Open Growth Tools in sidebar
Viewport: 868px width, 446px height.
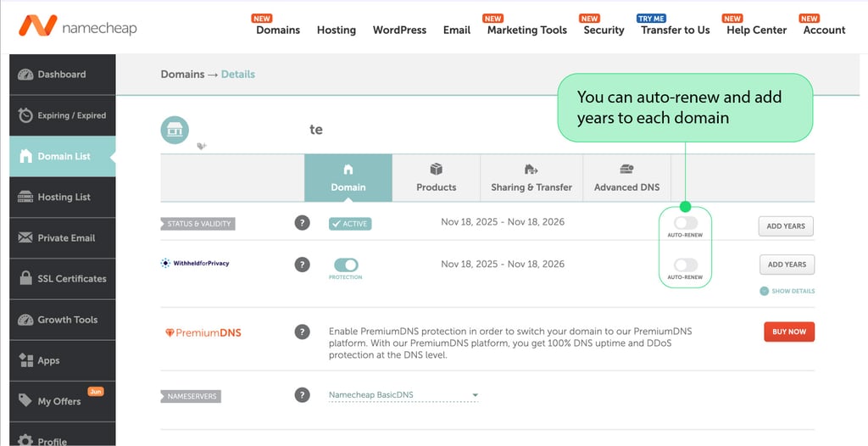pyautogui.click(x=63, y=320)
